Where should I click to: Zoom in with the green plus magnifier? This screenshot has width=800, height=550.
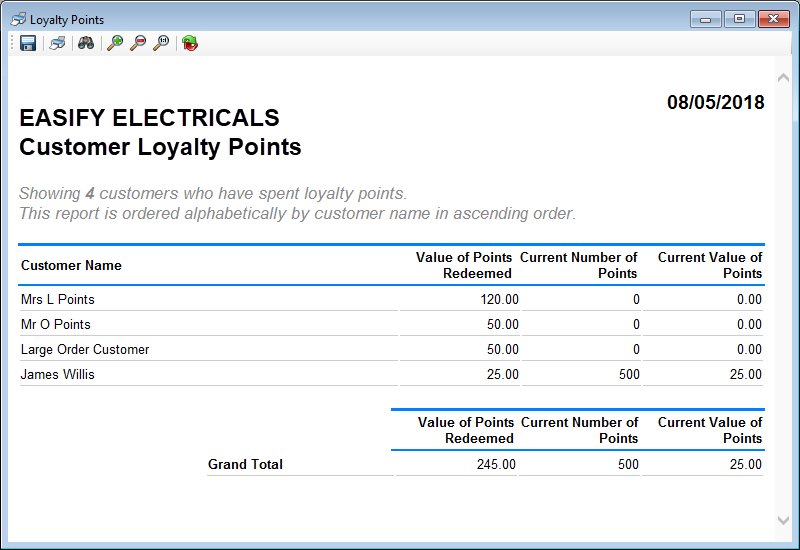tap(115, 43)
